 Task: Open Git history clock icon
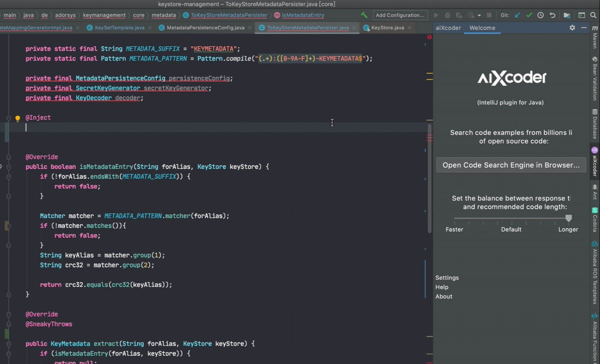(540, 15)
